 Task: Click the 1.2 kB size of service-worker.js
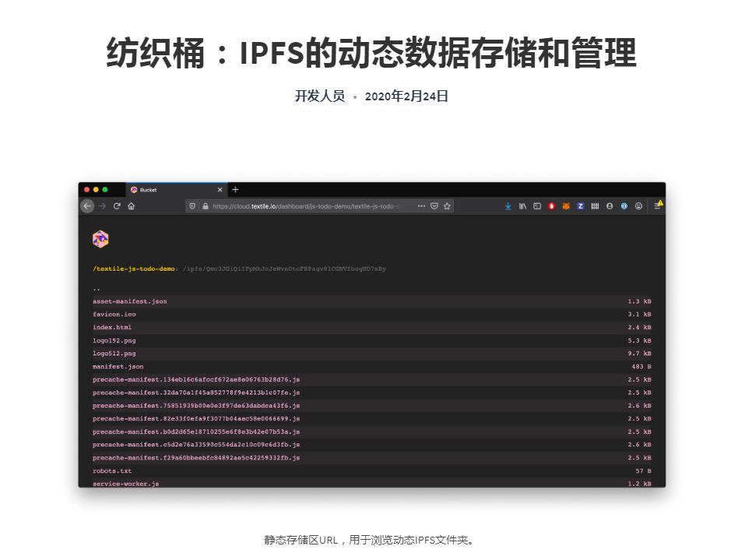point(639,484)
